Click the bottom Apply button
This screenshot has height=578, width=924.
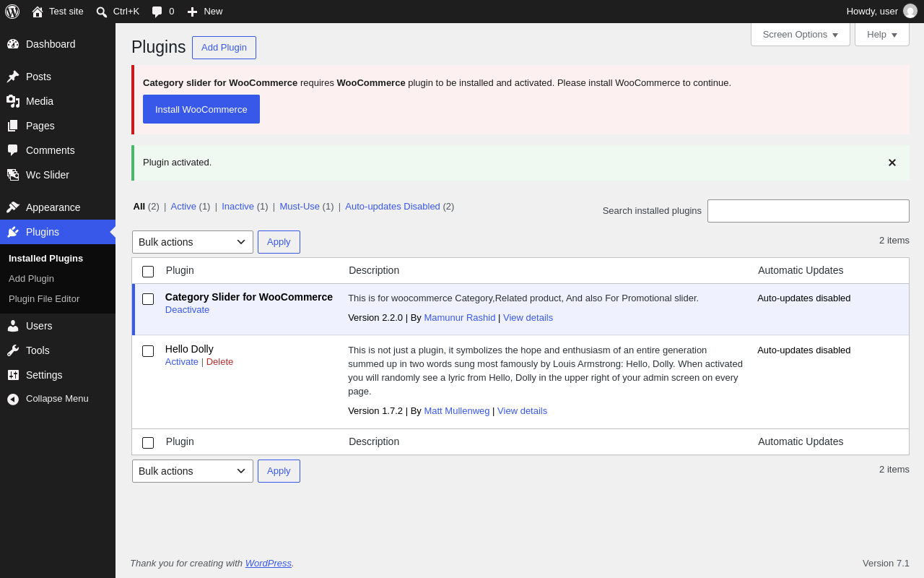(279, 471)
